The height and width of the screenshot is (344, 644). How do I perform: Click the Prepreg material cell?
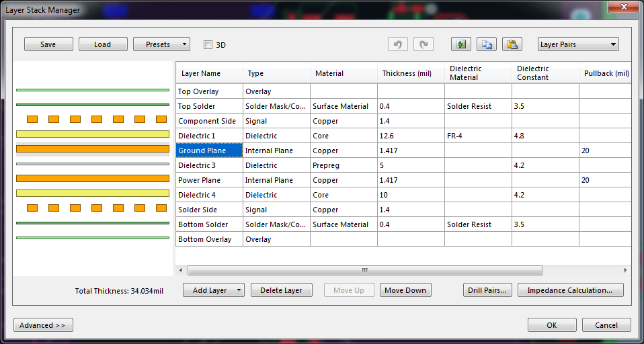(x=344, y=165)
